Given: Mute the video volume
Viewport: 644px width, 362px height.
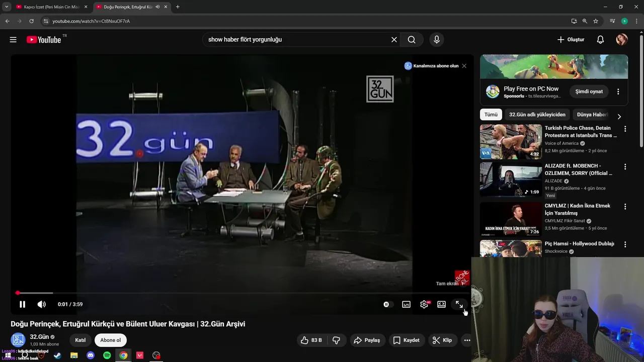Looking at the screenshot, I should tap(42, 304).
